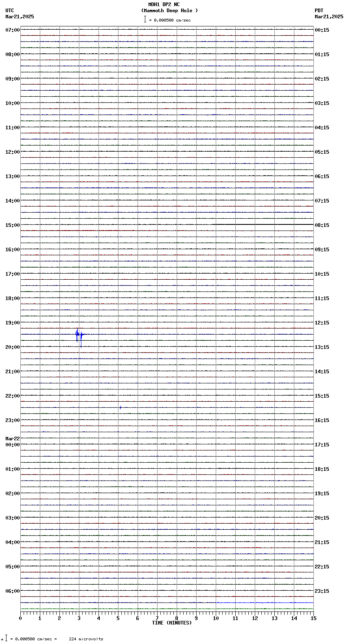This screenshot has width=346, height=644.
Task: Click the 12:15 PDT time label
Action: (322, 323)
